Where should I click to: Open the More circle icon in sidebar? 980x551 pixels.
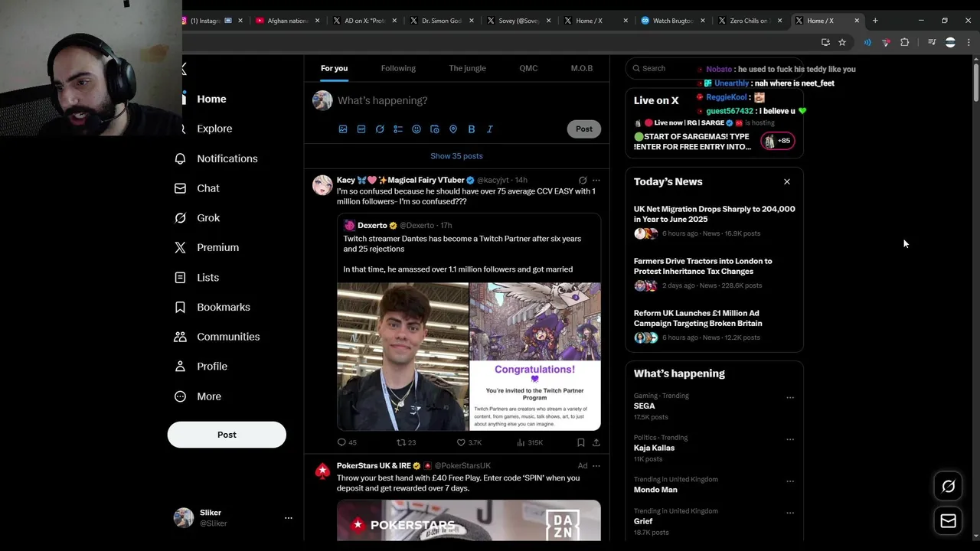180,396
